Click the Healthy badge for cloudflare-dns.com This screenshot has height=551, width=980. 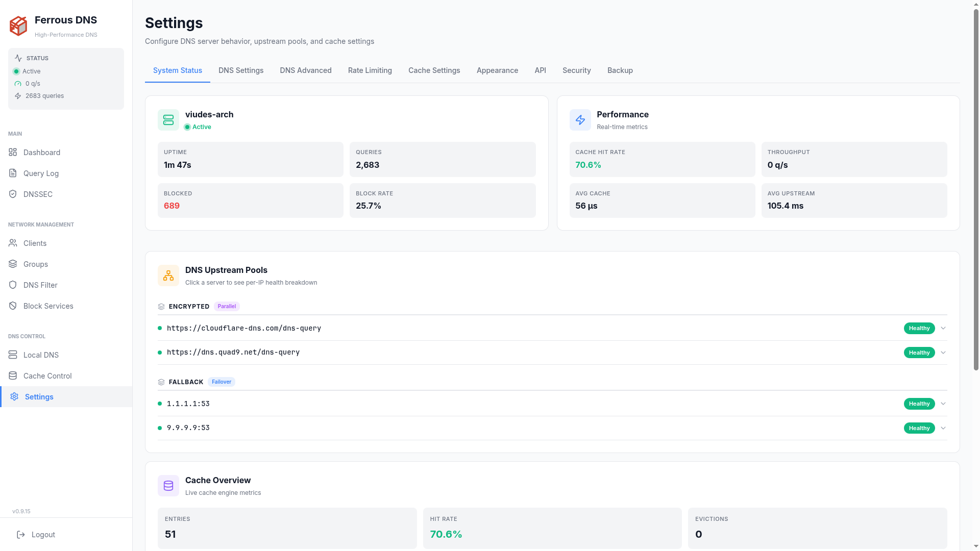[919, 328]
